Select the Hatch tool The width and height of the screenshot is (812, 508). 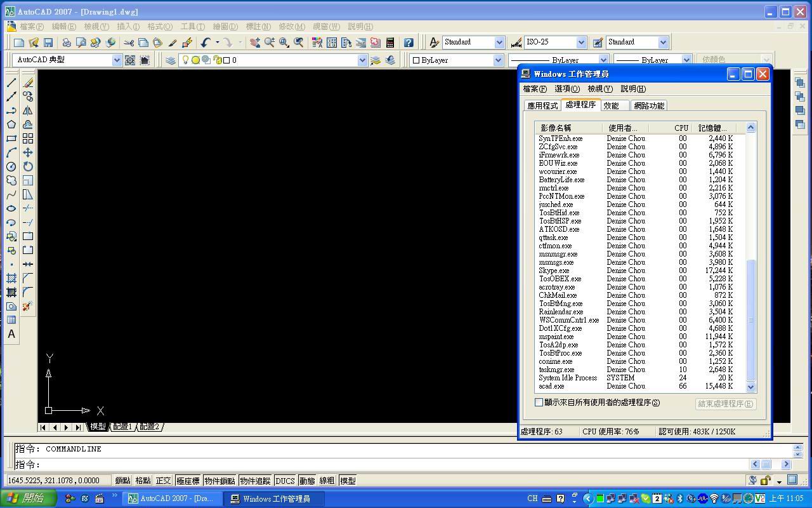coord(11,278)
